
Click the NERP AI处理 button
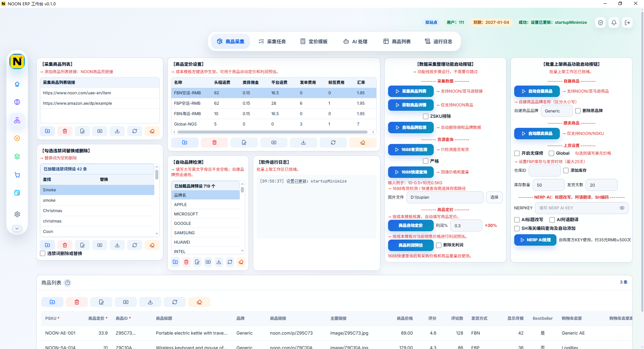[535, 240]
